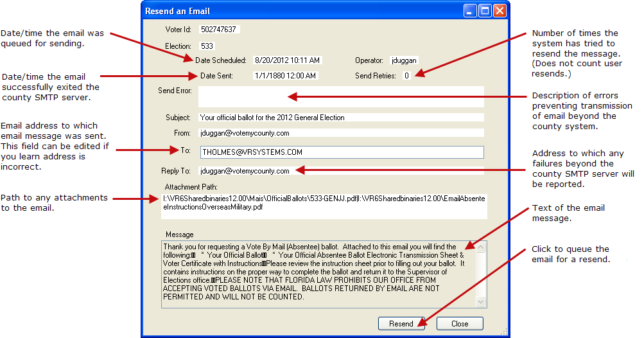This screenshot has height=338, width=644.
Task: Click the From address field
Action: (340, 133)
